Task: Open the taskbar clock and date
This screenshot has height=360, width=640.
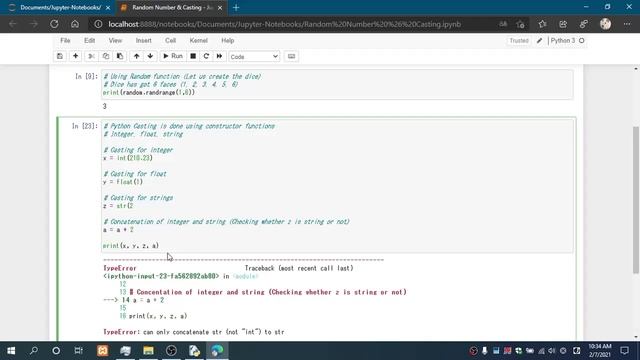Action: 600,351
